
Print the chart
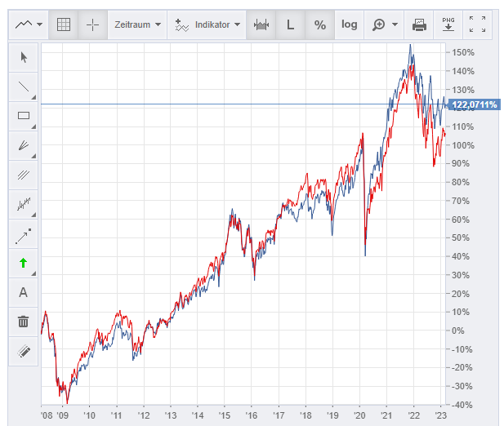[419, 24]
